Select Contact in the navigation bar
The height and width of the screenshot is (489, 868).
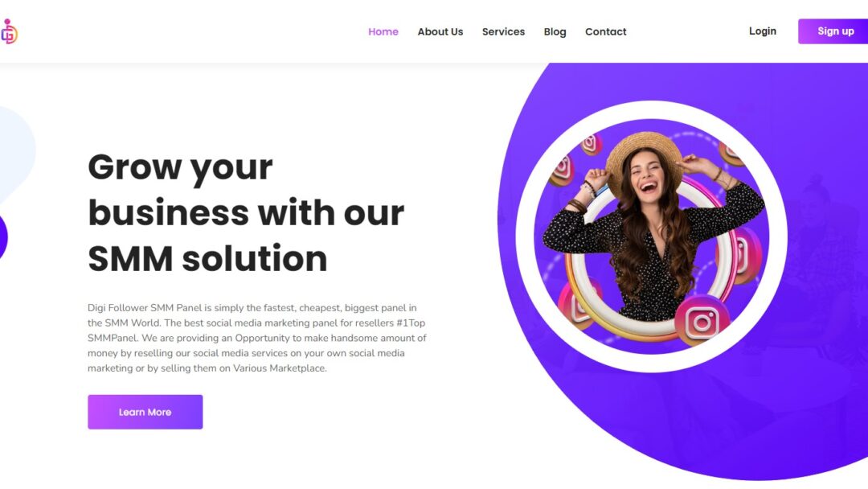606,31
